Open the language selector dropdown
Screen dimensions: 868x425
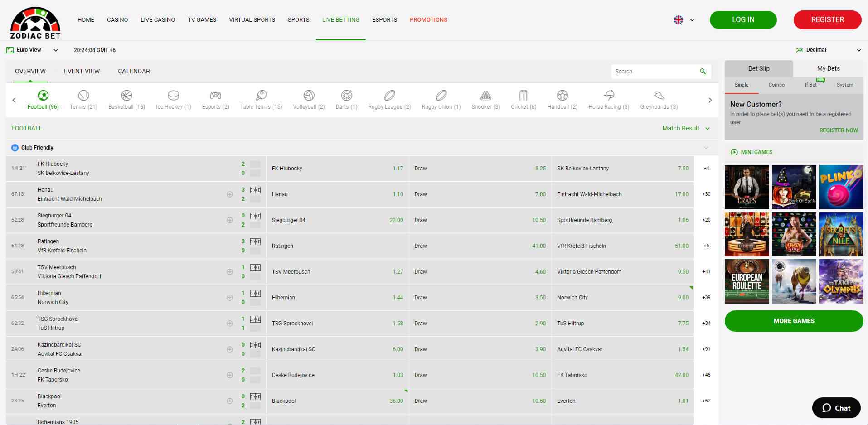684,20
